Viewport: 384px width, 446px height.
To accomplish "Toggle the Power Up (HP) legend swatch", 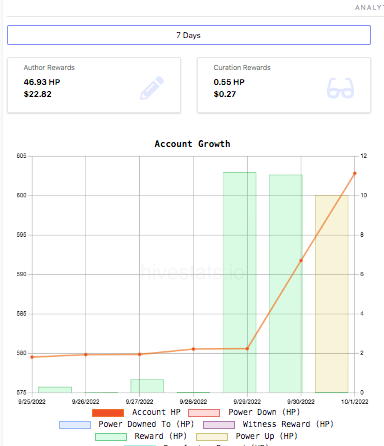I will click(212, 437).
